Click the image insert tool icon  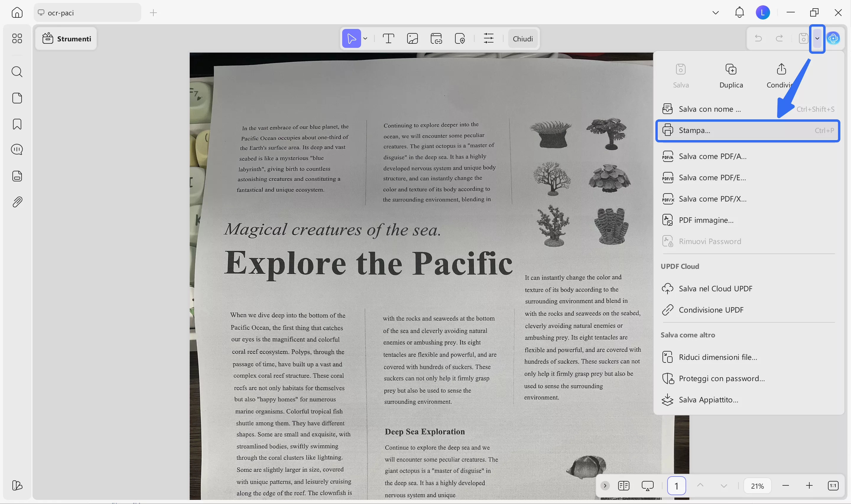(x=412, y=39)
